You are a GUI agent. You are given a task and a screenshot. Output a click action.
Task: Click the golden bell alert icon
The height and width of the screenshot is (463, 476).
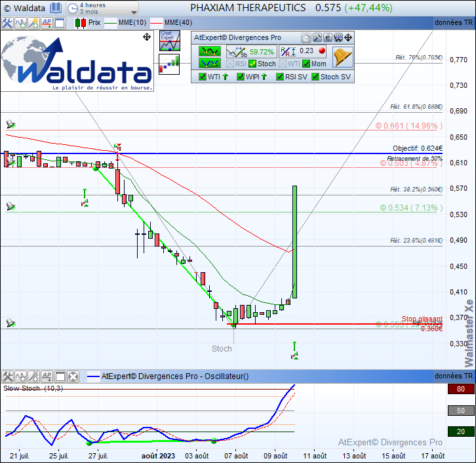(342, 57)
